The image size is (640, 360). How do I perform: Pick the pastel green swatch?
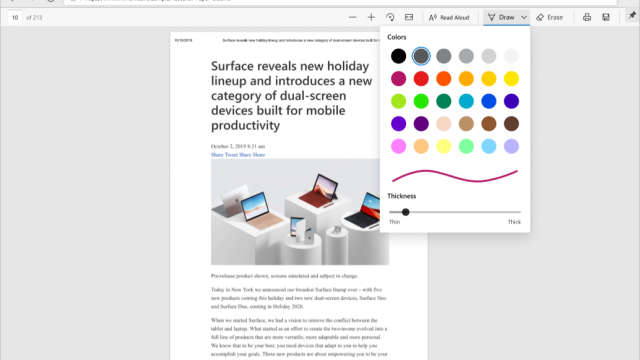coord(466,146)
